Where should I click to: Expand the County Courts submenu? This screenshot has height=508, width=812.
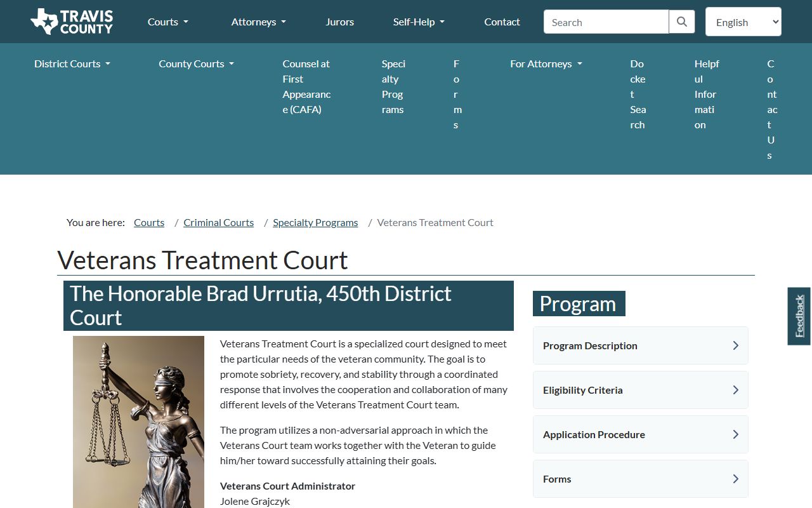point(197,63)
